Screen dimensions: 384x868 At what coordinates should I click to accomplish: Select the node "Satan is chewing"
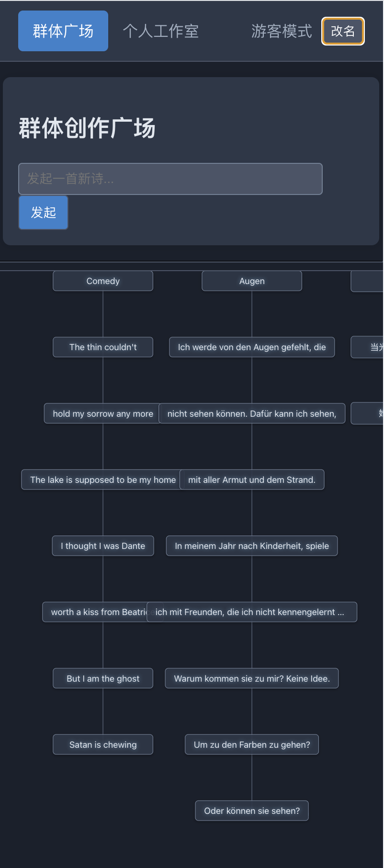coord(102,744)
